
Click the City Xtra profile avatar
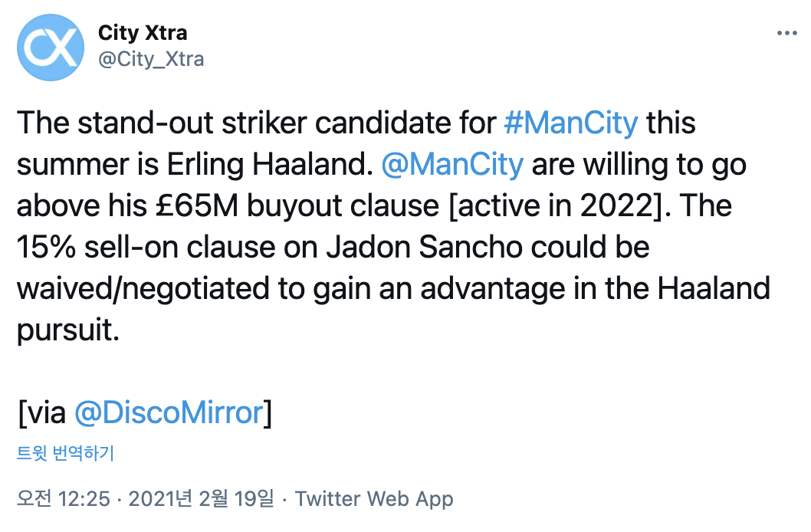coord(51,48)
